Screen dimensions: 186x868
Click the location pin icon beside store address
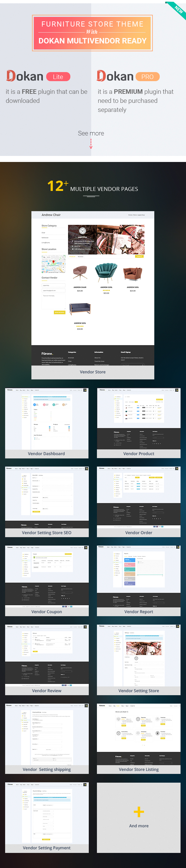72,241
